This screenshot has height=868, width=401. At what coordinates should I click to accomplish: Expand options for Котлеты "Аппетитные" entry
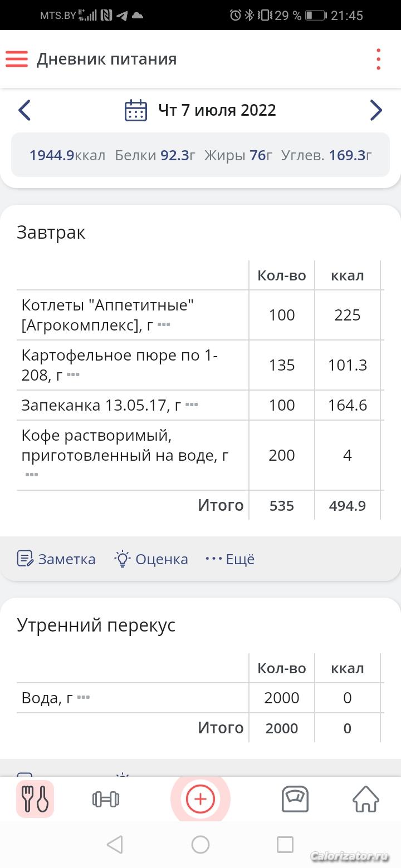point(164,324)
